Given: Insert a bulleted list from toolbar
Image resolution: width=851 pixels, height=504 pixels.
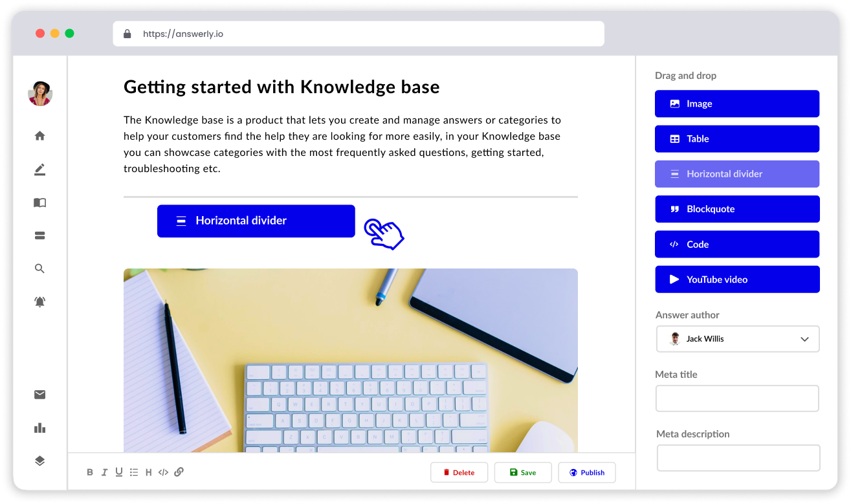Looking at the screenshot, I should tap(134, 472).
